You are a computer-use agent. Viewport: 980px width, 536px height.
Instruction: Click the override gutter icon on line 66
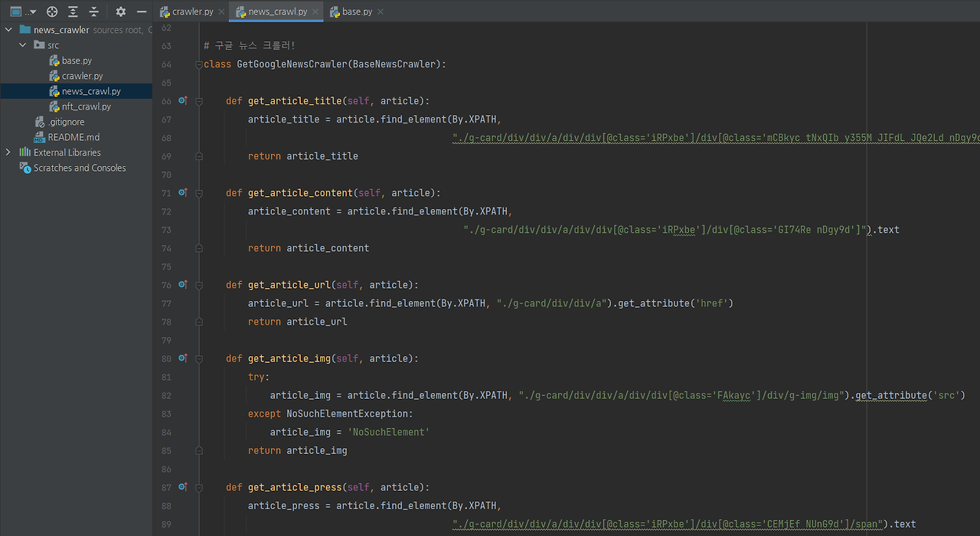(183, 100)
